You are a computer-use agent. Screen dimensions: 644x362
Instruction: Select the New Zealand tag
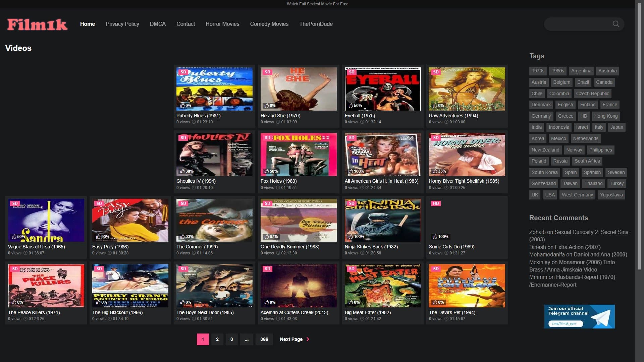click(x=545, y=150)
